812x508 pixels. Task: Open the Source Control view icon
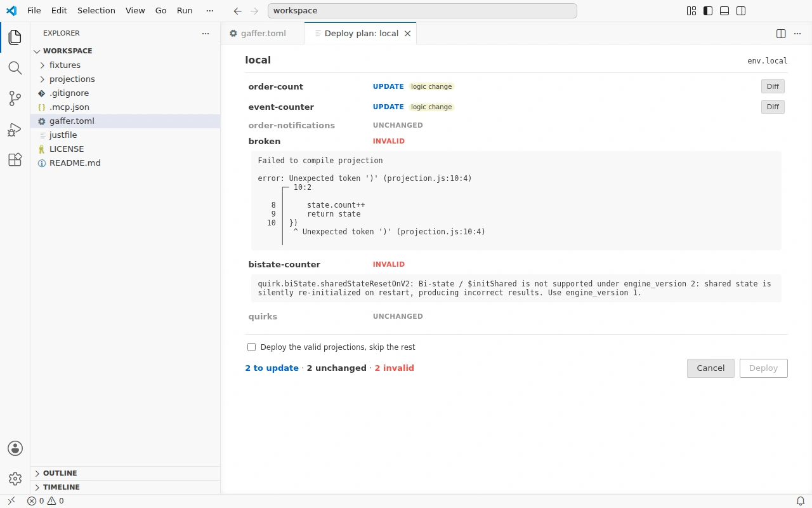click(x=15, y=98)
